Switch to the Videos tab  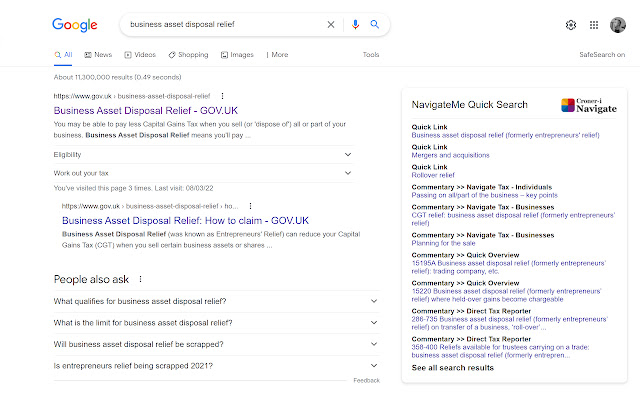coord(140,55)
